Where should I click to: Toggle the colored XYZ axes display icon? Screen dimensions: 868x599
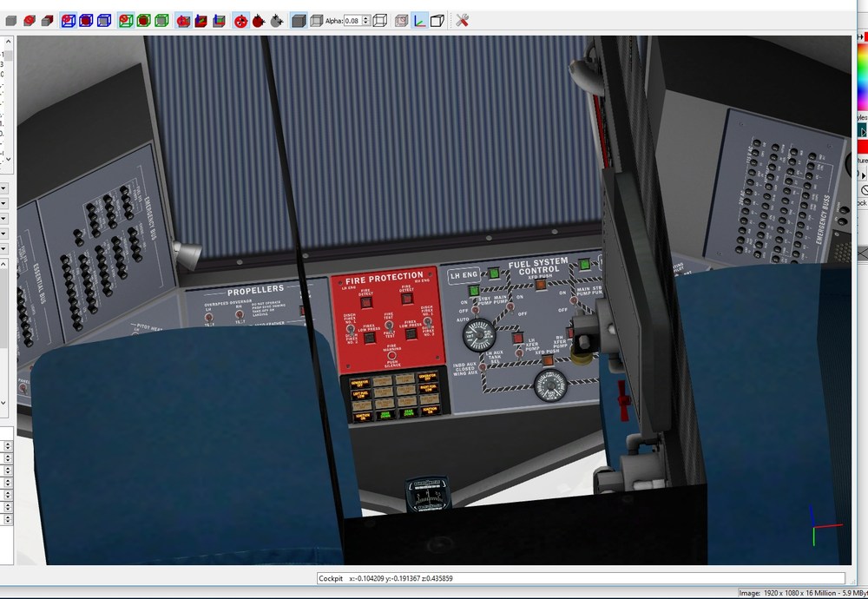coord(419,21)
